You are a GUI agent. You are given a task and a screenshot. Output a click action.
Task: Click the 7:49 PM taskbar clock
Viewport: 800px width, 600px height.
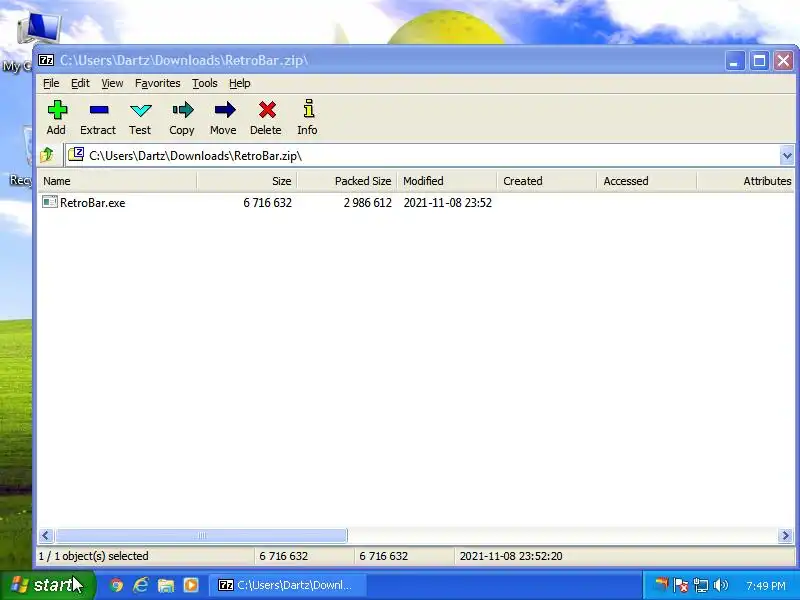(765, 586)
